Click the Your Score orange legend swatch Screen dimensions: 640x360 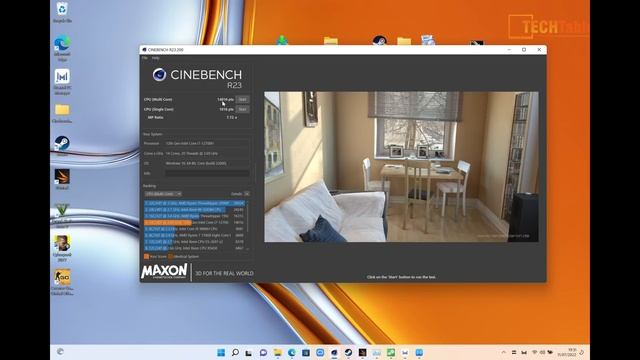146,256
